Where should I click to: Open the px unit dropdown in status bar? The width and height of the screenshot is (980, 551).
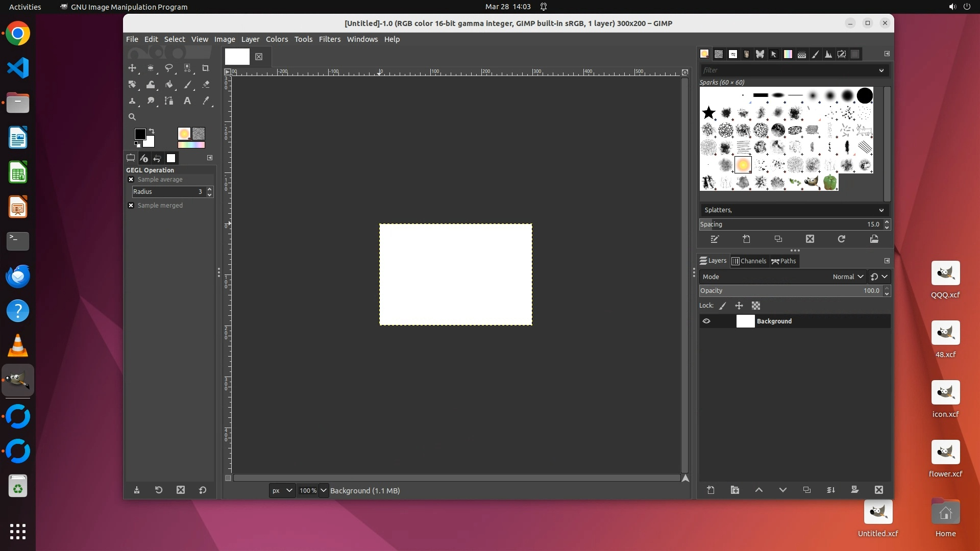282,490
